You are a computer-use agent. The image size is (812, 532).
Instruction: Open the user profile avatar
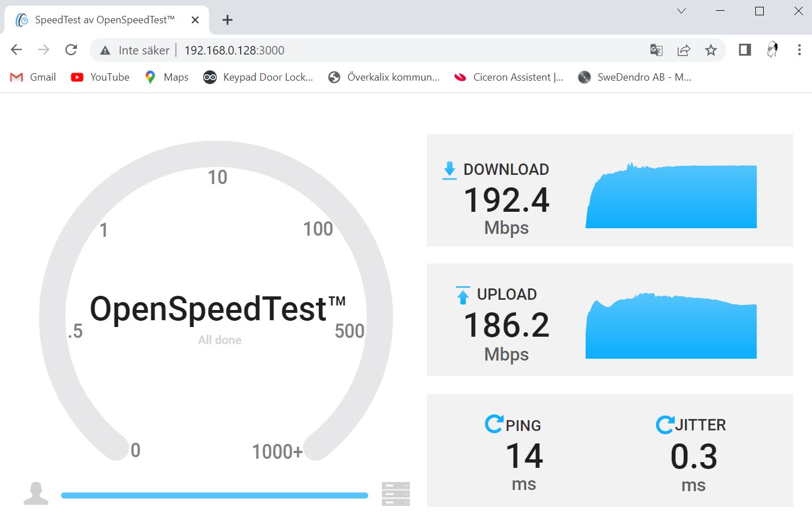click(x=772, y=50)
